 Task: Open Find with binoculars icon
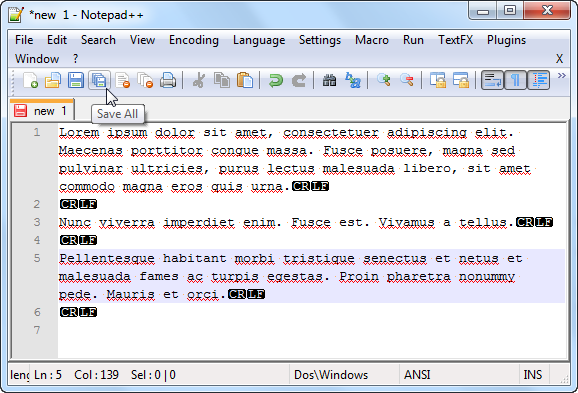[x=330, y=80]
